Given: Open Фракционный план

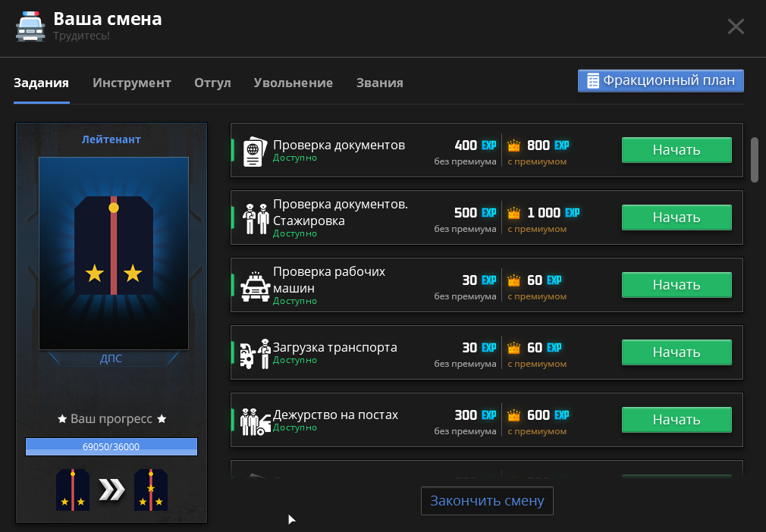Looking at the screenshot, I should pos(661,80).
